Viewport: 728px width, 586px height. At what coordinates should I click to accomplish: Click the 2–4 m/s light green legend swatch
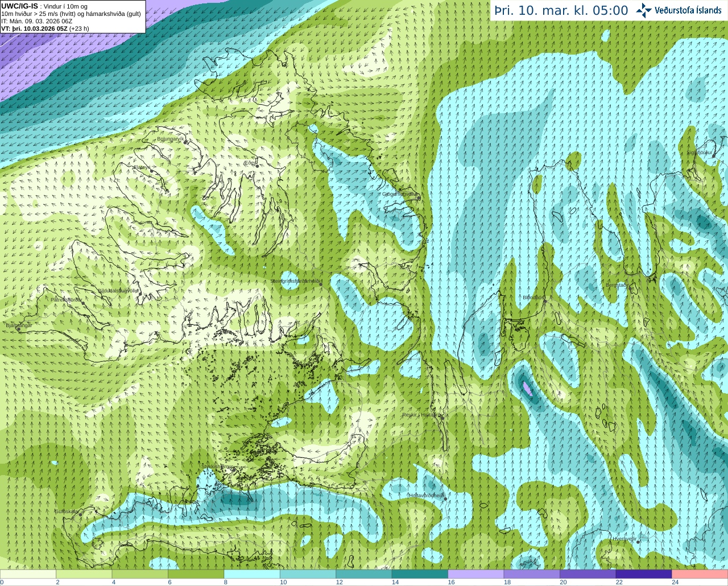(x=84, y=574)
